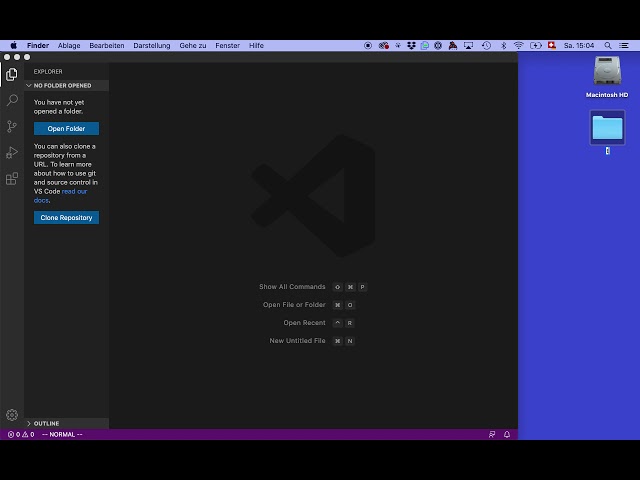Viewport: 640px width, 480px height.
Task: Click the screen recording indicator icon
Action: tap(368, 45)
